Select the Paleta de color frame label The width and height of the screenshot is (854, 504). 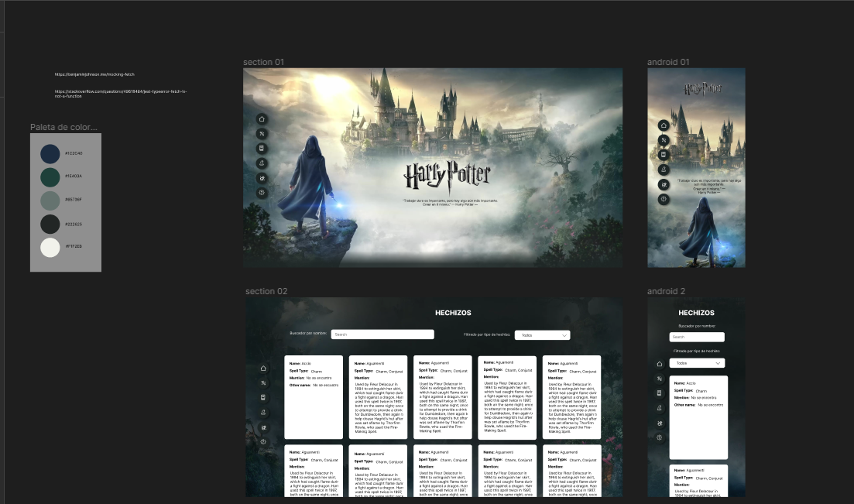(63, 127)
